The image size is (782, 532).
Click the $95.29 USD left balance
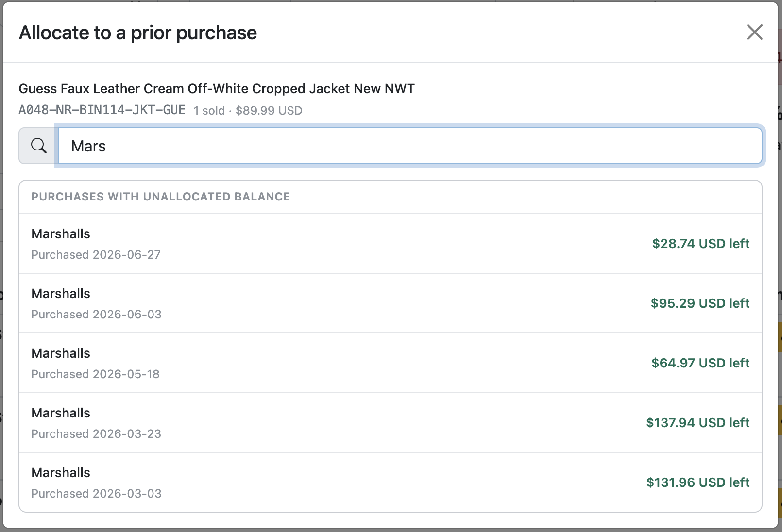tap(700, 303)
